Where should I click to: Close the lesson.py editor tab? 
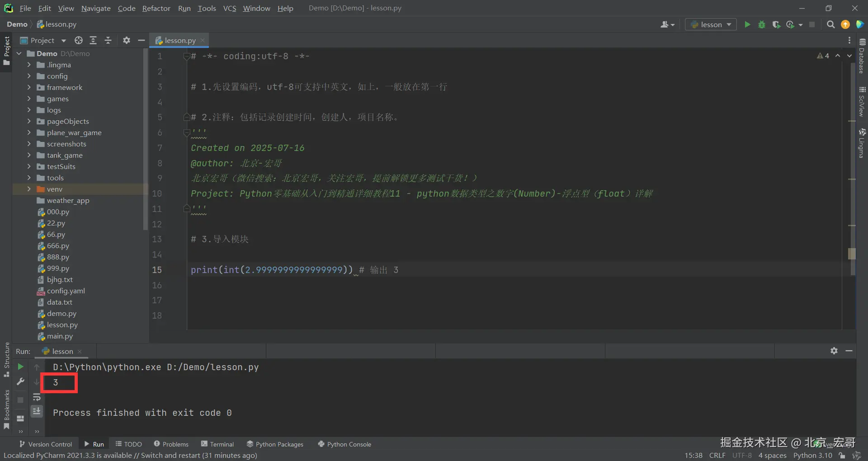[x=203, y=40]
